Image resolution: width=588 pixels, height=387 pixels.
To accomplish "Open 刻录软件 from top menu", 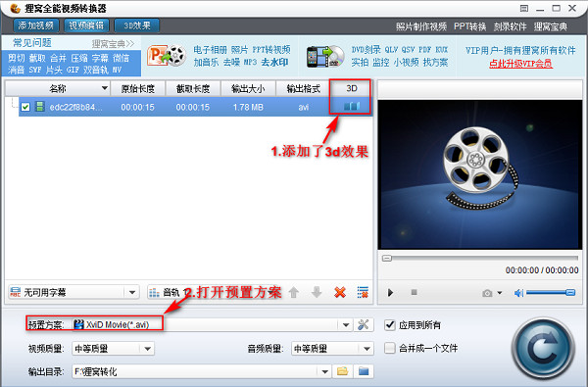I will pyautogui.click(x=510, y=26).
